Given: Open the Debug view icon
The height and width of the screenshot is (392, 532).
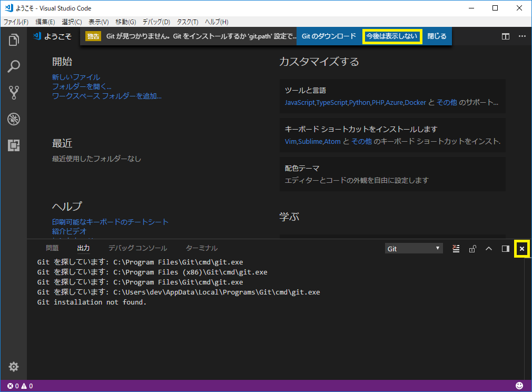Looking at the screenshot, I should point(14,119).
